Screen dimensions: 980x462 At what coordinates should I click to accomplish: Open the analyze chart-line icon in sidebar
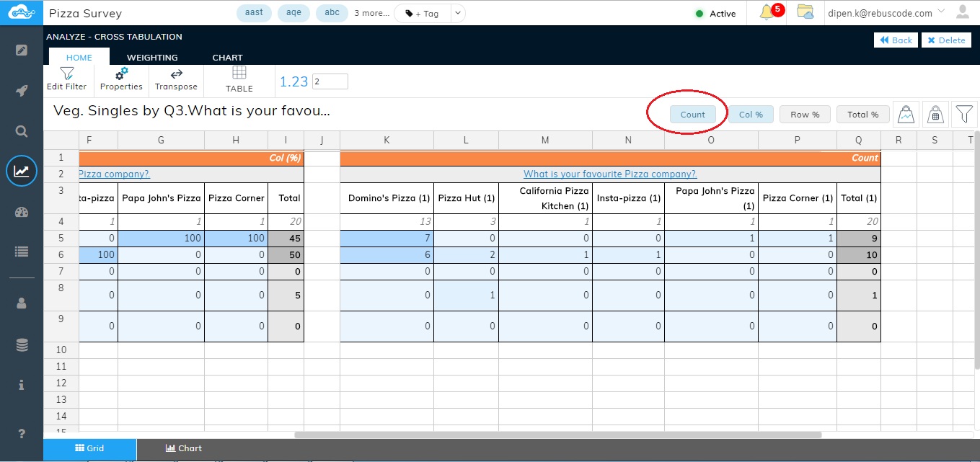click(x=22, y=172)
